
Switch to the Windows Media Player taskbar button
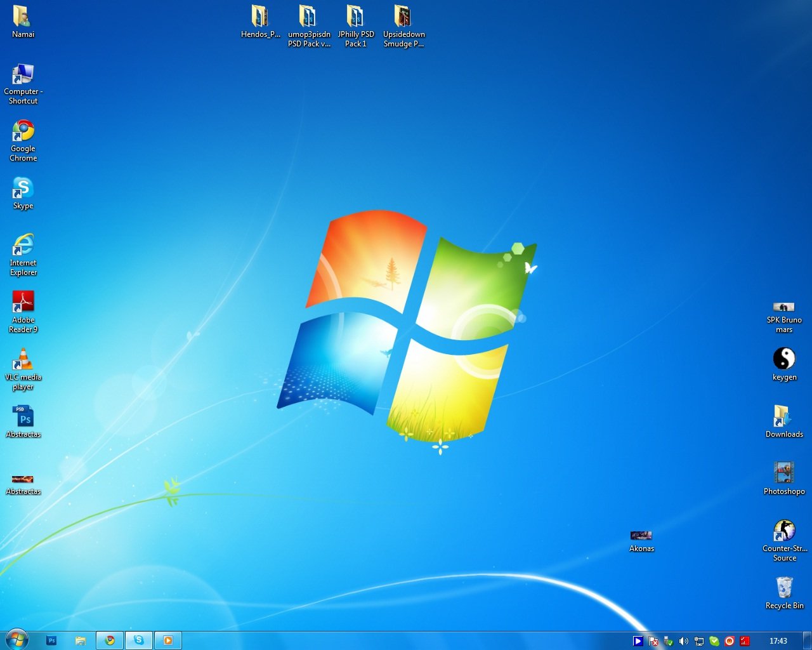point(168,640)
